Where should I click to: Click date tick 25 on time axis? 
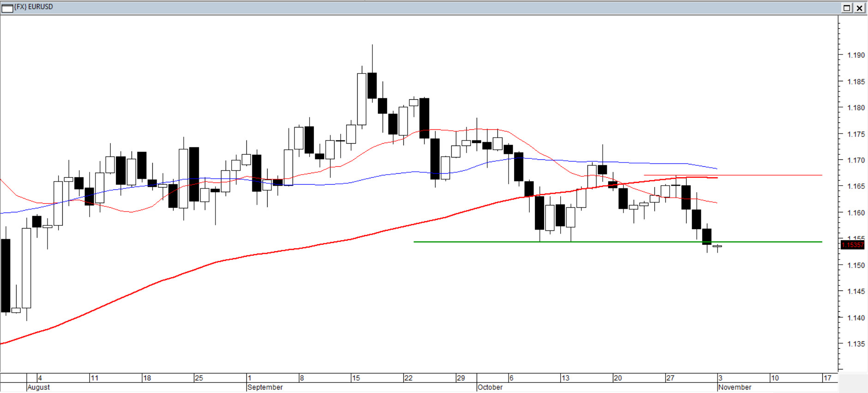tap(199, 378)
